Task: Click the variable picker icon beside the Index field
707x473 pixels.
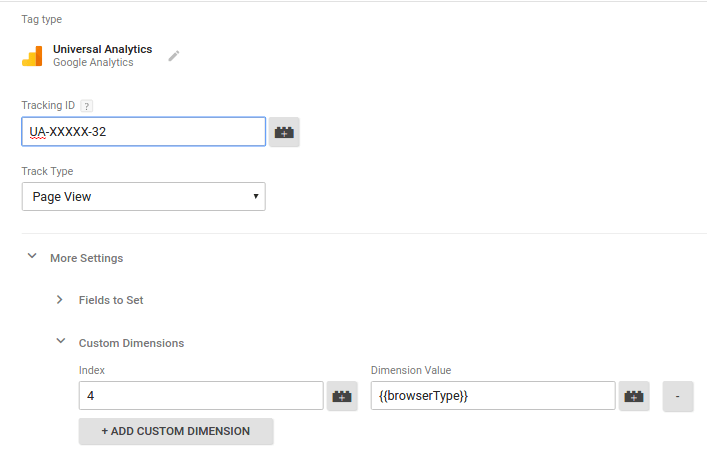Action: pyautogui.click(x=342, y=396)
